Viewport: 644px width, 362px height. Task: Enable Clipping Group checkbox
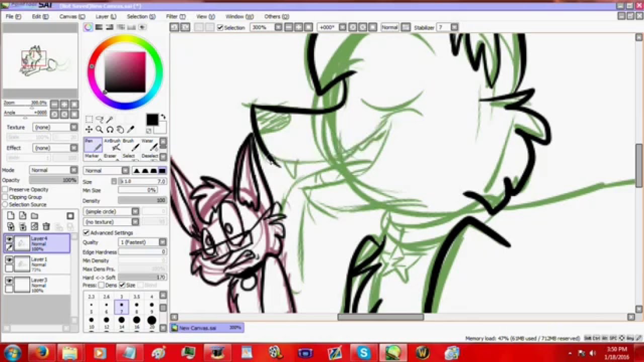[5, 197]
